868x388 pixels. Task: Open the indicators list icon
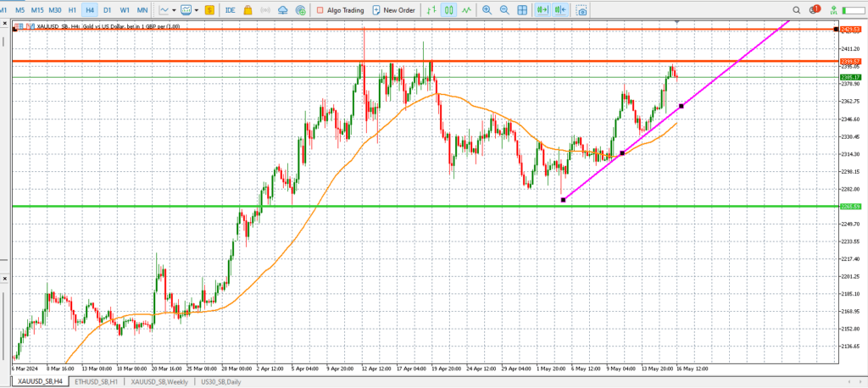186,10
